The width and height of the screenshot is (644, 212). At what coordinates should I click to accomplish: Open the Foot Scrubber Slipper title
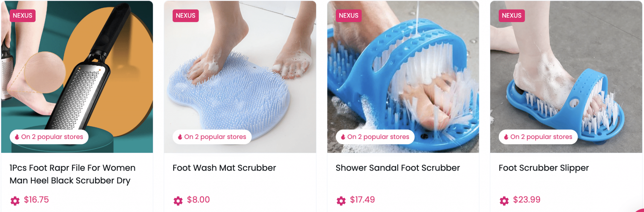pos(544,168)
